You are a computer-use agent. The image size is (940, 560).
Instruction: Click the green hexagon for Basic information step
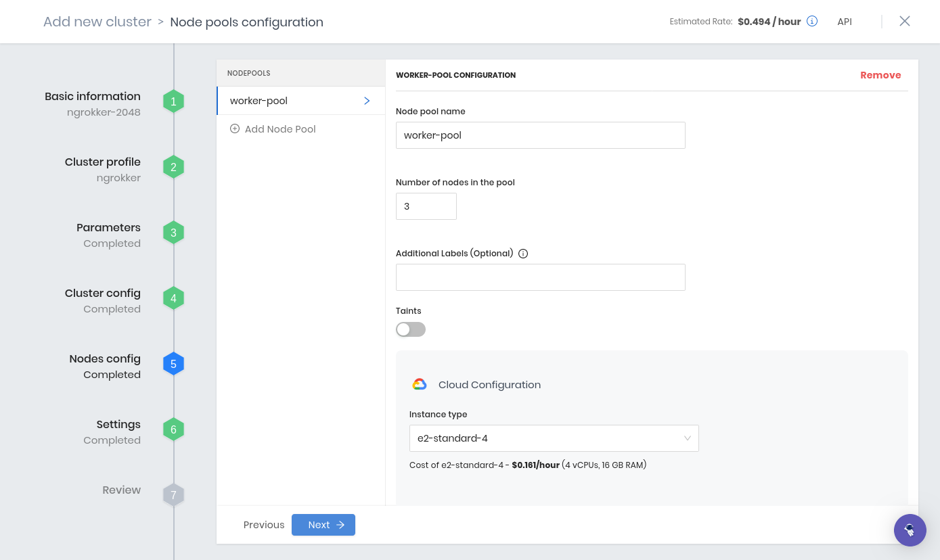coord(173,101)
